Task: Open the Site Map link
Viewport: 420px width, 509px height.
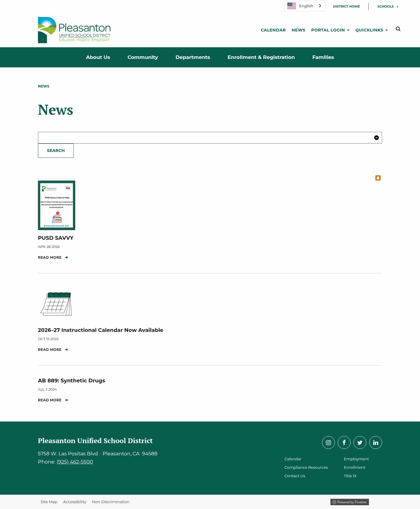Action: tap(49, 502)
